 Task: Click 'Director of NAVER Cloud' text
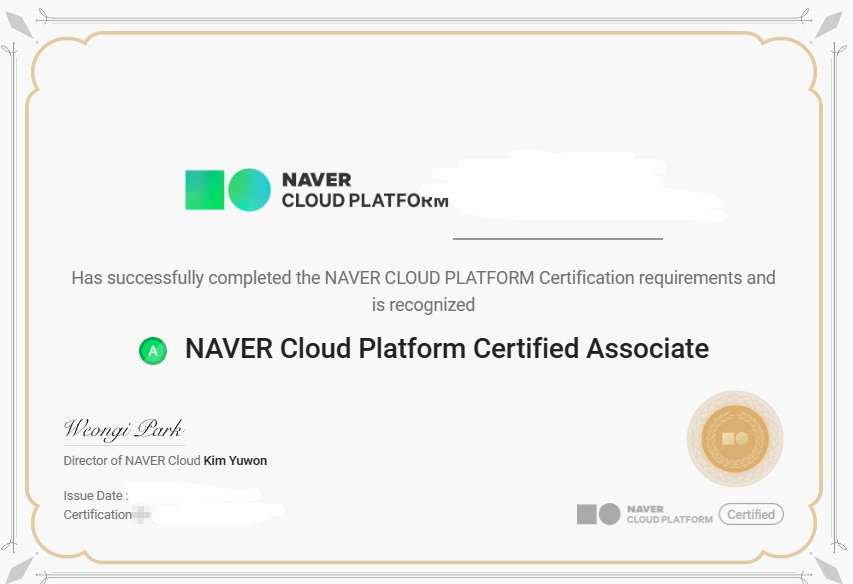click(132, 461)
